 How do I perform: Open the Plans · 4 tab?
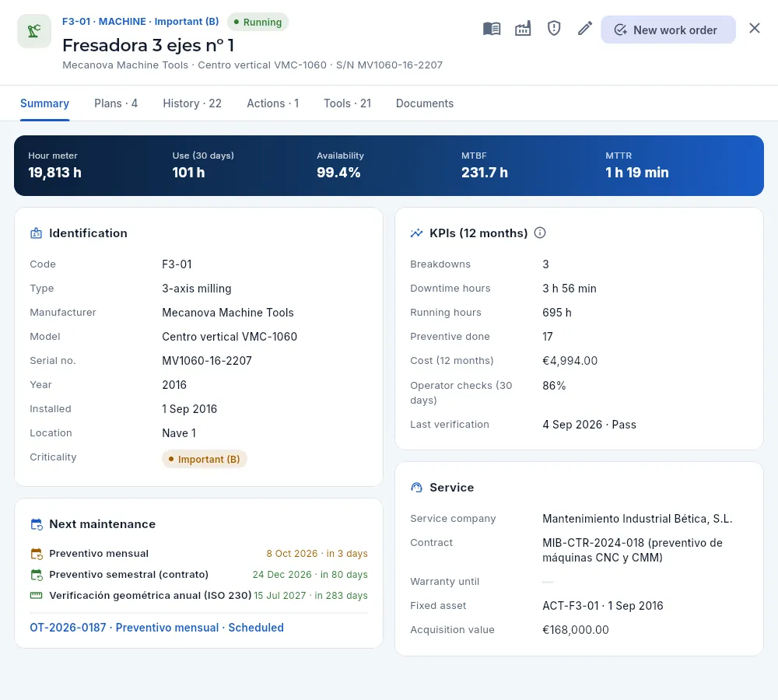116,103
